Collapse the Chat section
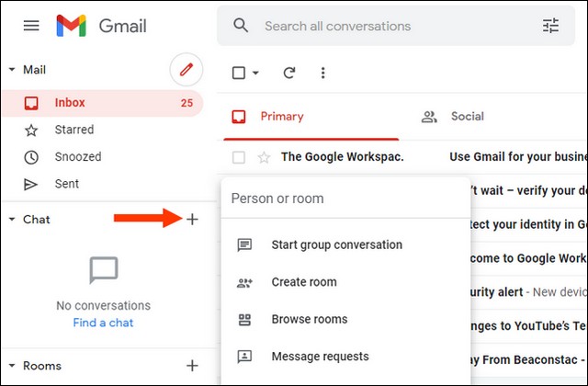The width and height of the screenshot is (588, 386). [x=11, y=220]
